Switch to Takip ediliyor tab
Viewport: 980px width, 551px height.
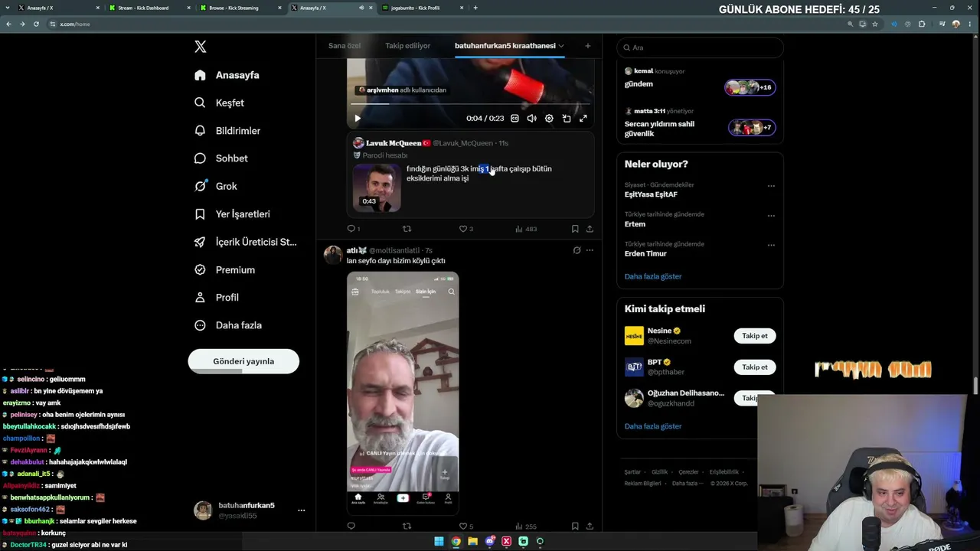(408, 46)
